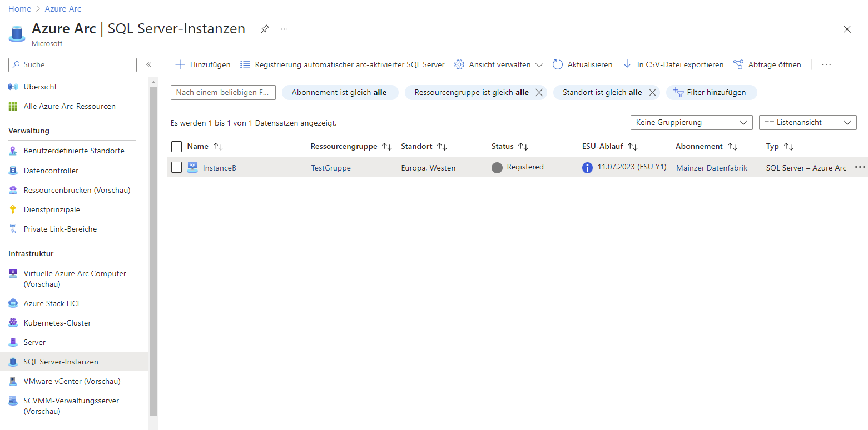Focus the Suche sidebar search box
The image size is (868, 430).
(72, 65)
